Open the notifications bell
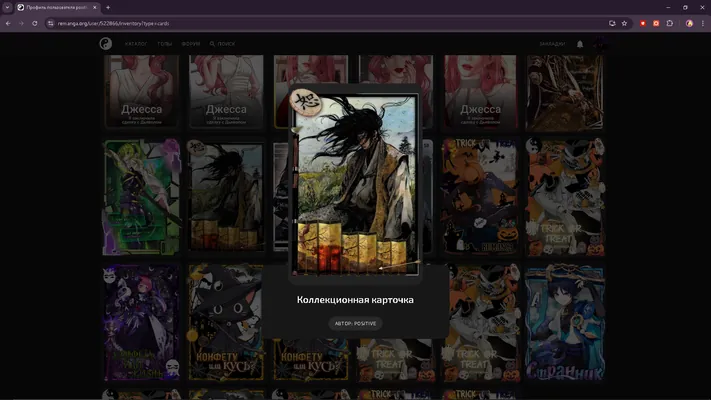Viewport: 711px width, 400px height. [580, 44]
